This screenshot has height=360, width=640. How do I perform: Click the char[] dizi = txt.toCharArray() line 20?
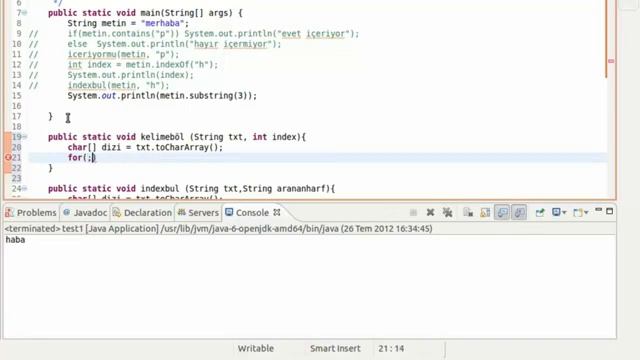[145, 147]
